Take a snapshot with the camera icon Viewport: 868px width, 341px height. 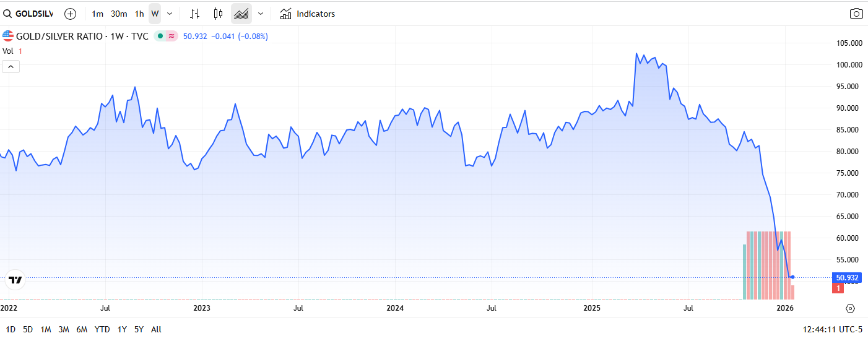[x=856, y=14]
